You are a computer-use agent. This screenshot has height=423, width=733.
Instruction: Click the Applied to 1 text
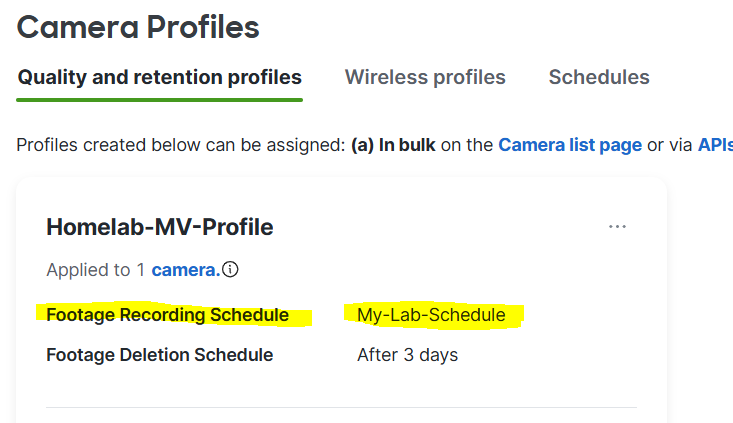tap(95, 270)
